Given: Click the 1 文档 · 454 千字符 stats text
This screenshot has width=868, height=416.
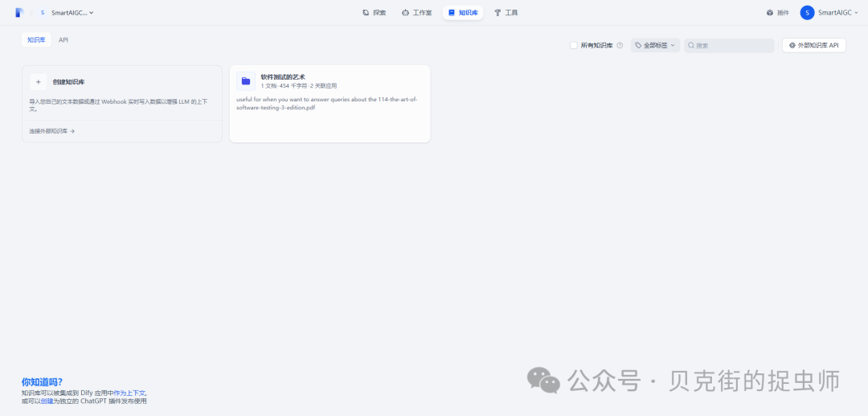Looking at the screenshot, I should pyautogui.click(x=299, y=86).
